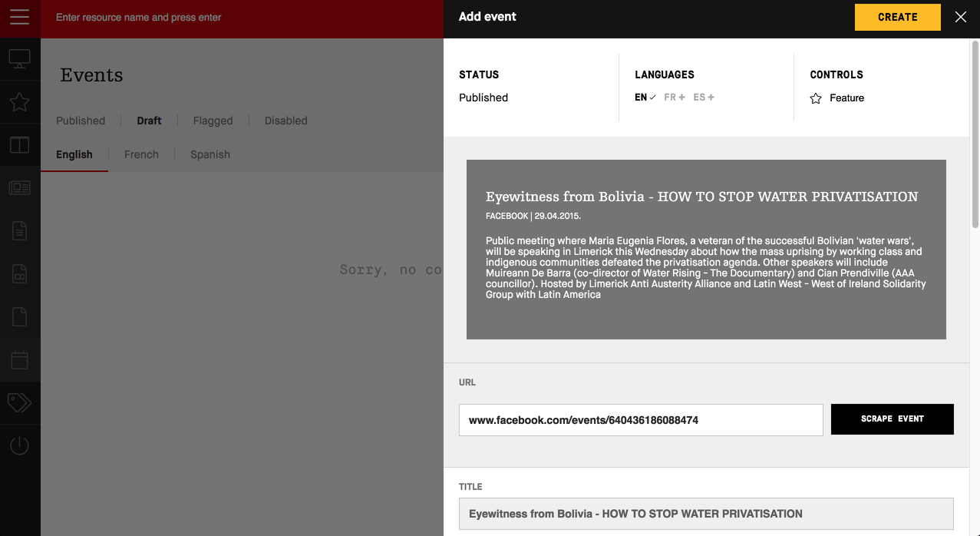Open the monitor dashboard sidebar icon

pos(20,59)
